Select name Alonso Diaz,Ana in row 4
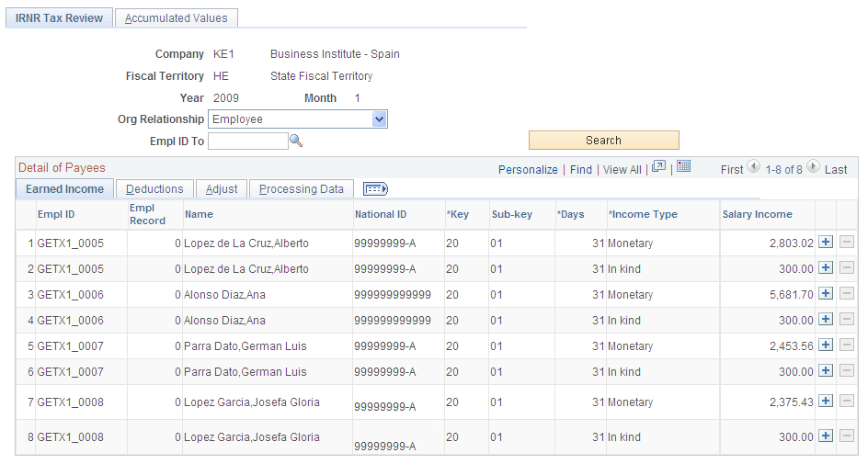Viewport: 868px width, 464px height. click(x=224, y=321)
